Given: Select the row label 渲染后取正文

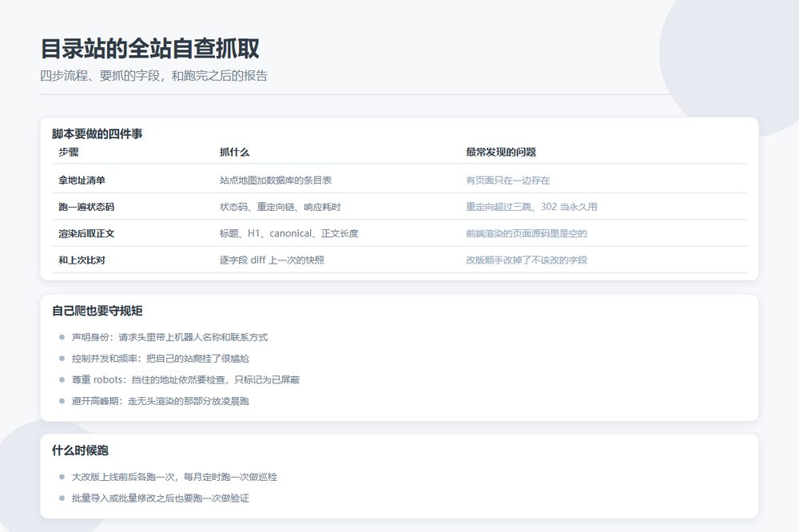Looking at the screenshot, I should pyautogui.click(x=86, y=233).
